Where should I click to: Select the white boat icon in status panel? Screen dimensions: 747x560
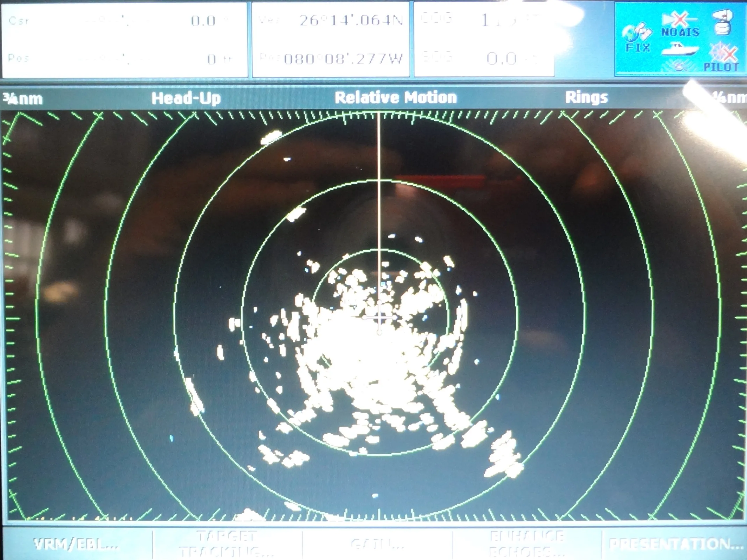pyautogui.click(x=679, y=49)
